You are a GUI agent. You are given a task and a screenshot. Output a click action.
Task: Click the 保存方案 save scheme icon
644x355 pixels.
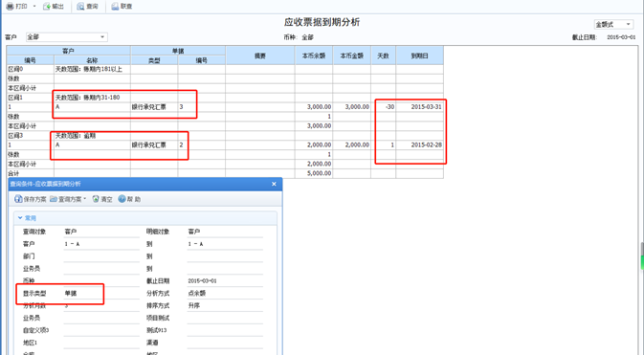click(x=18, y=199)
